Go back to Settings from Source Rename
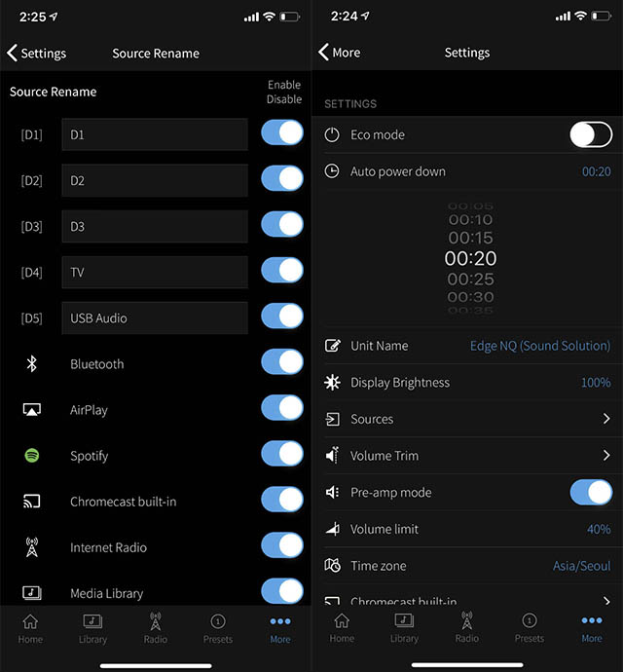623x672 pixels. (37, 54)
